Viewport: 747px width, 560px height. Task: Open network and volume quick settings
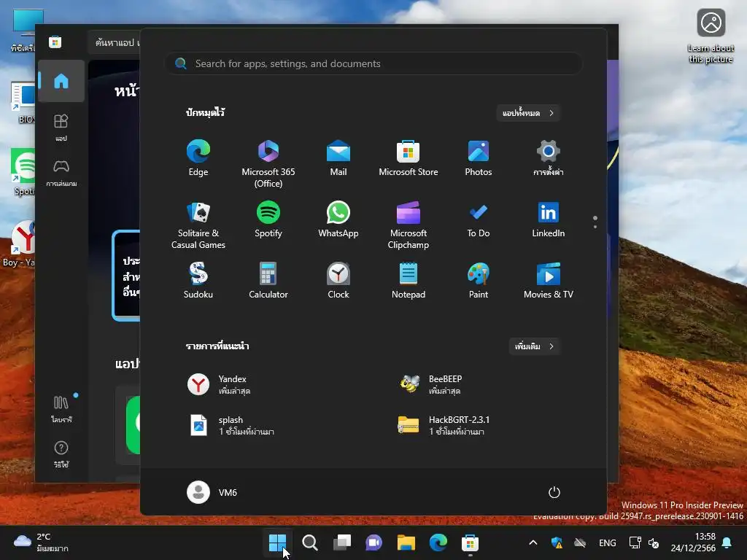(644, 542)
